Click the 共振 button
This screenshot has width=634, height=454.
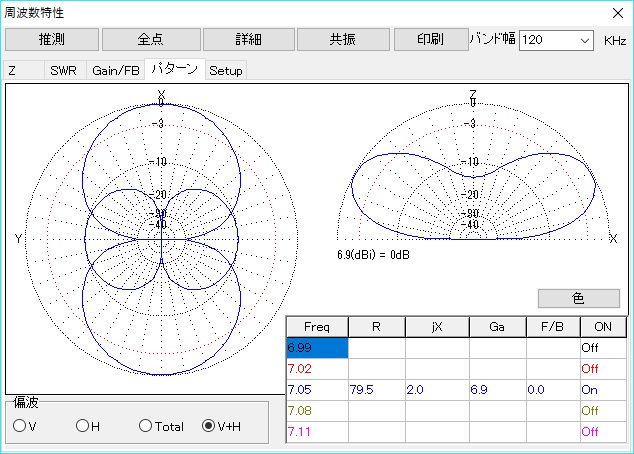pos(343,40)
